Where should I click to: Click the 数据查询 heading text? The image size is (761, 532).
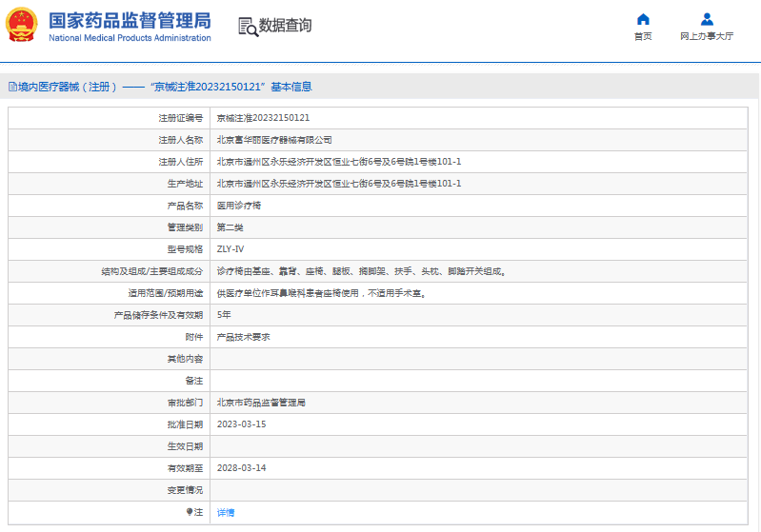(x=286, y=26)
